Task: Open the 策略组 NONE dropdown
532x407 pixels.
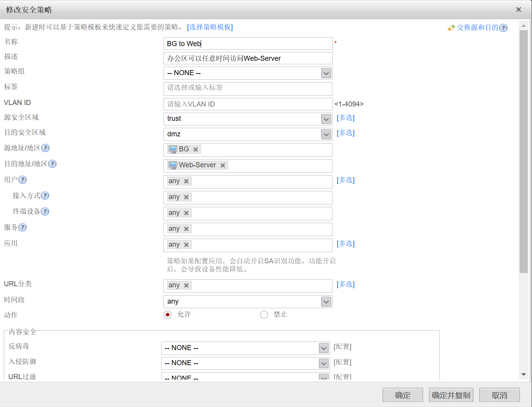Action: click(326, 73)
